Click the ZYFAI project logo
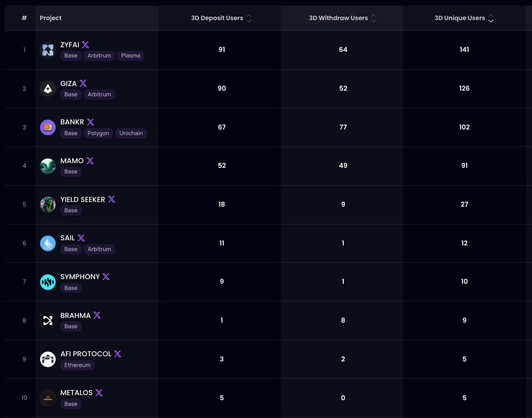The image size is (532, 418). [x=48, y=50]
